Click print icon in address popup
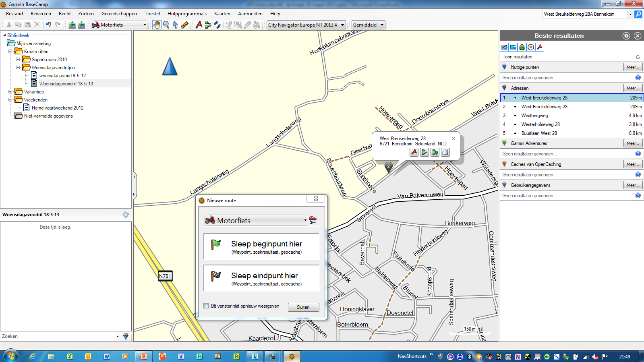 pos(445,152)
